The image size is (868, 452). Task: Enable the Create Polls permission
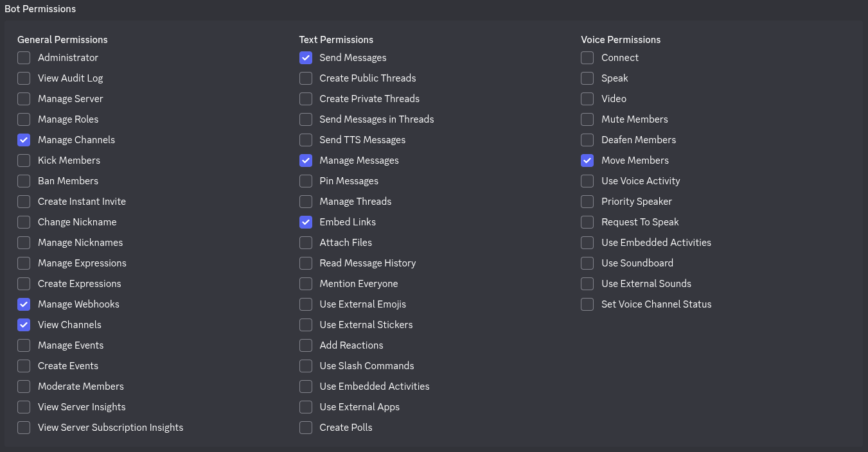306,427
